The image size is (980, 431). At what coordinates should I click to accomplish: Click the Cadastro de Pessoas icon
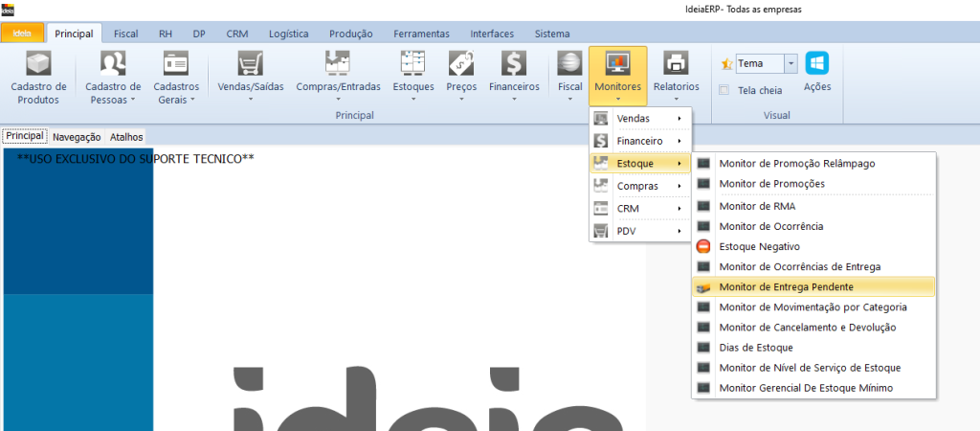(x=113, y=64)
